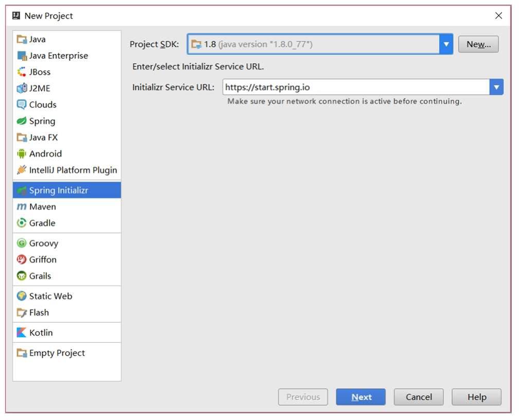519x420 pixels.
Task: Choose IntelliJ Platform Plugin icon
Action: [x=22, y=170]
